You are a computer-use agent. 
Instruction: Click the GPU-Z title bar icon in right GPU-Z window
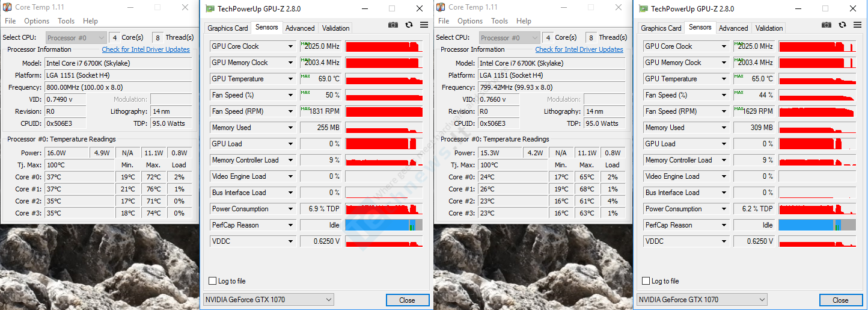[x=643, y=8]
